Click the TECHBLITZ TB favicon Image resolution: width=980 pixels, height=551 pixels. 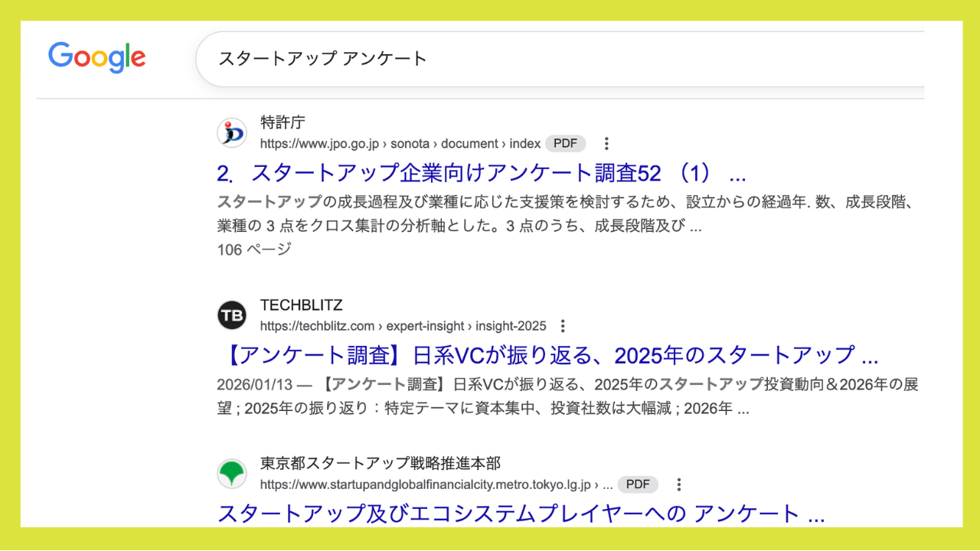point(231,315)
